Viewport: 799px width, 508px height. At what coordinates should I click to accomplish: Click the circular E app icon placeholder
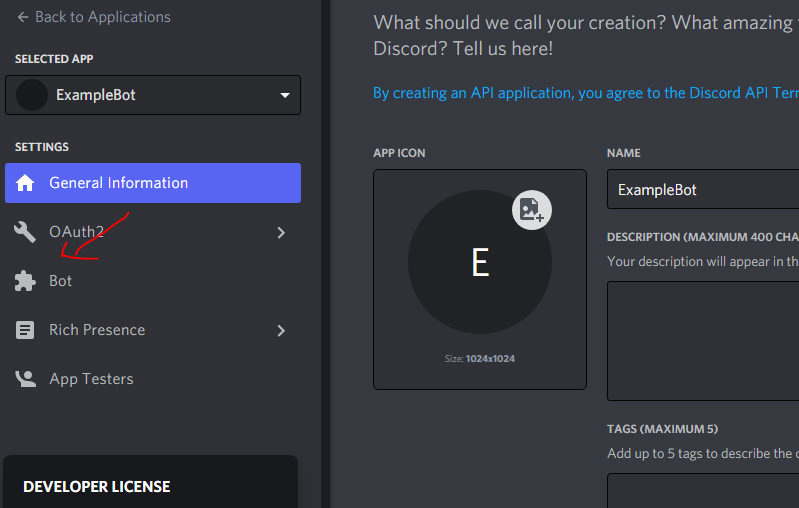point(480,262)
